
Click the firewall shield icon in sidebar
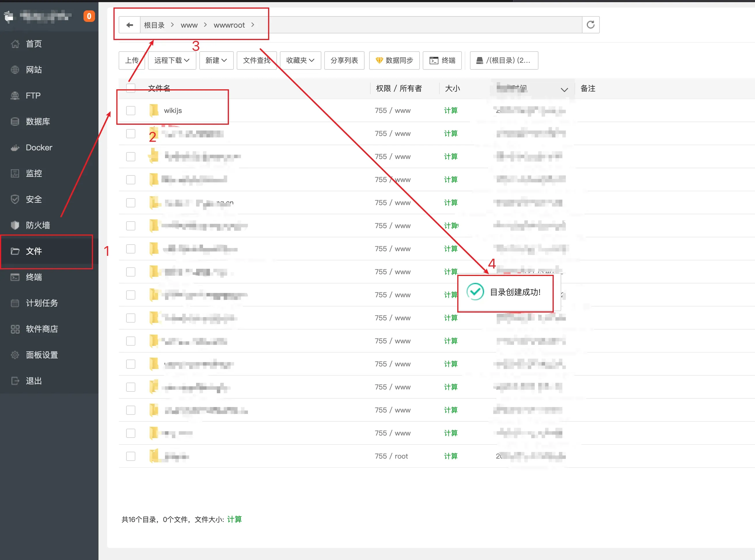15,225
